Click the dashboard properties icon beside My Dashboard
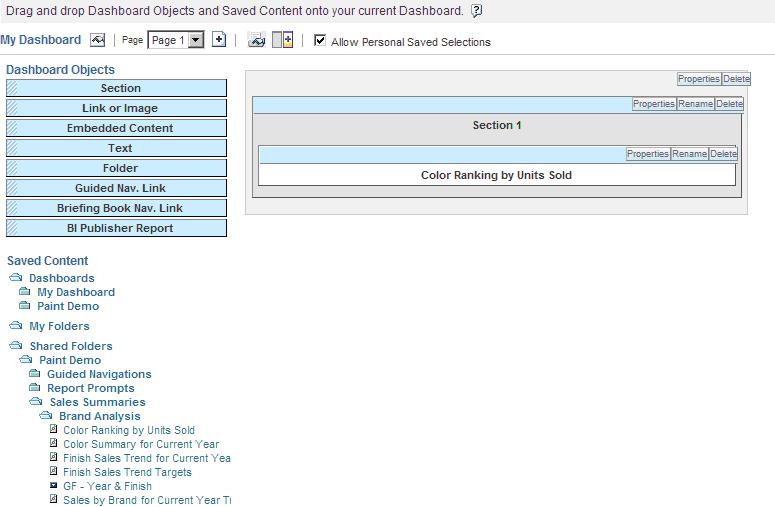The height and width of the screenshot is (507, 775). pos(97,40)
